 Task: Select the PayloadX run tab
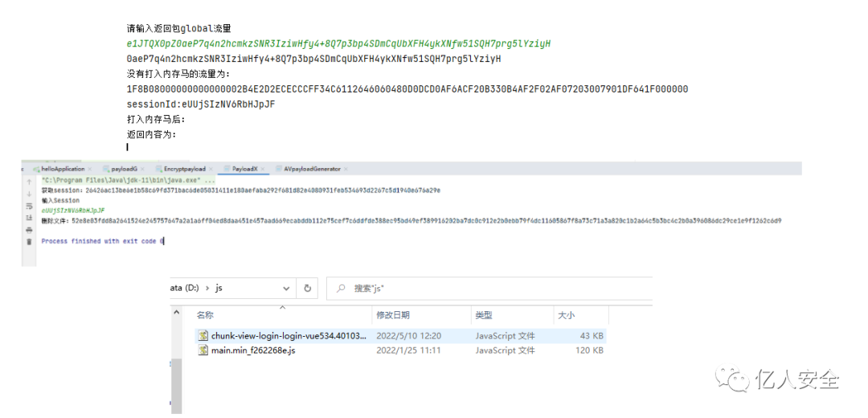[x=244, y=169]
